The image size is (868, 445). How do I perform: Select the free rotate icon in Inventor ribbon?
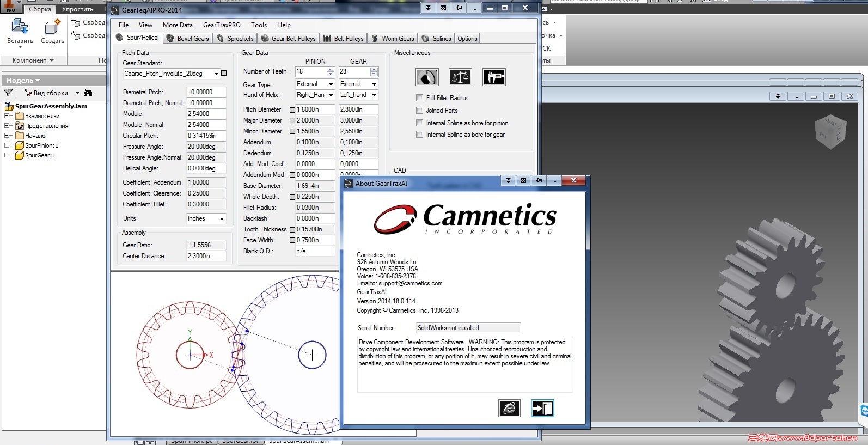pyautogui.click(x=76, y=35)
